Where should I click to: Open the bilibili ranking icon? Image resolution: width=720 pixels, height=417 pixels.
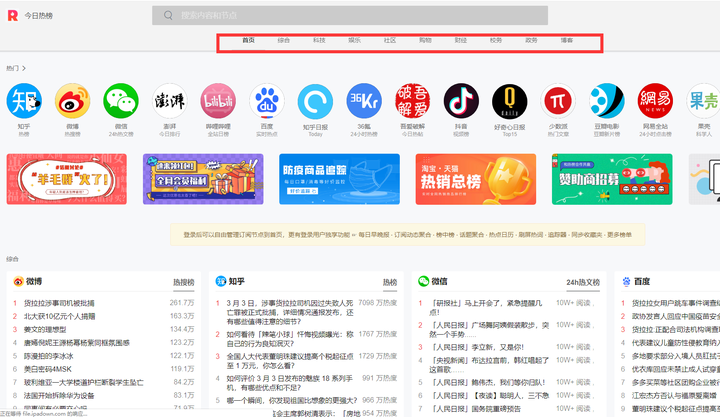click(218, 101)
